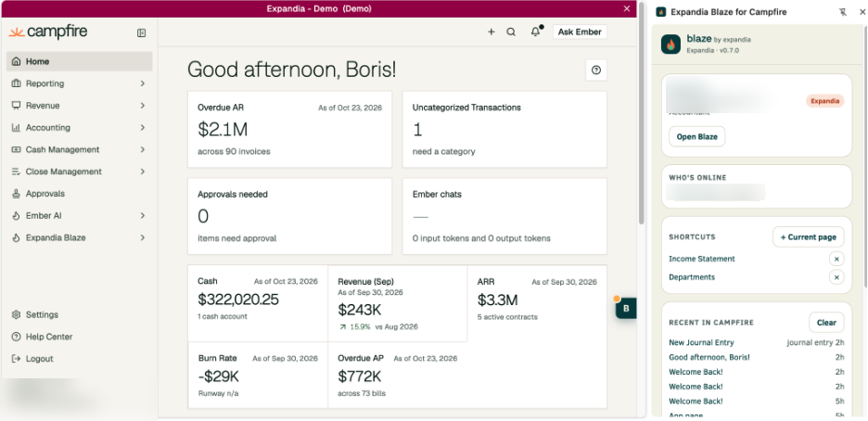Viewport: 868px width, 421px height.
Task: Expand the Accounting menu chevron
Action: [142, 128]
